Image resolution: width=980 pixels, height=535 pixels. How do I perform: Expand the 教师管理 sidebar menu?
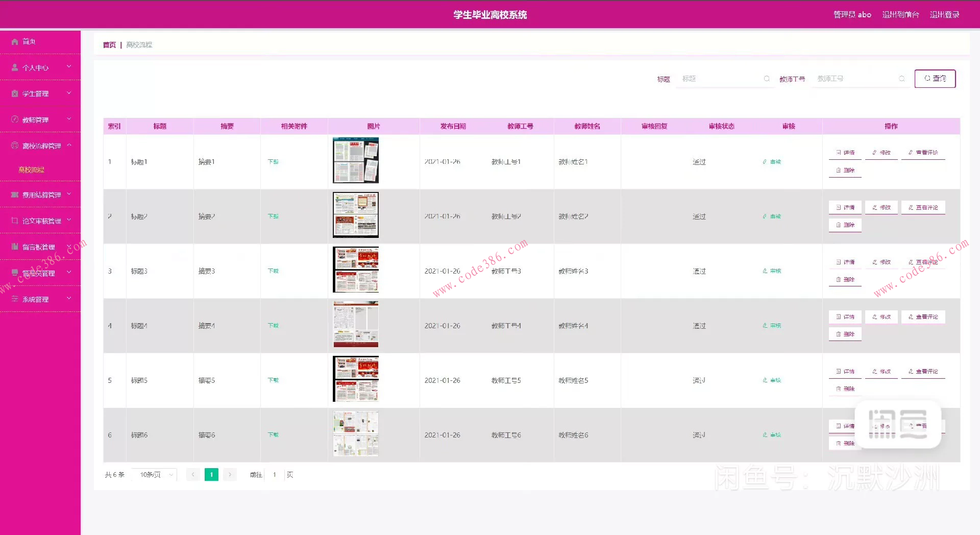point(40,119)
